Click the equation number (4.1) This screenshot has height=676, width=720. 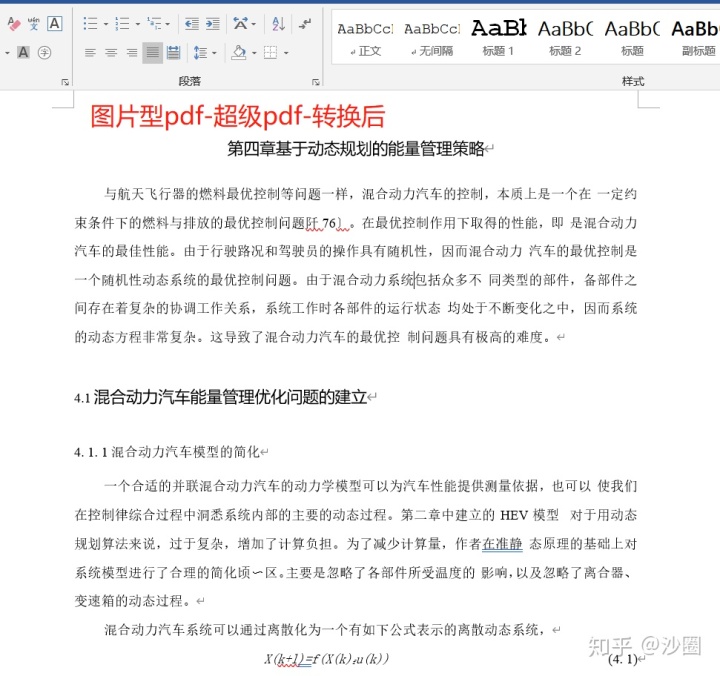pyautogui.click(x=623, y=659)
